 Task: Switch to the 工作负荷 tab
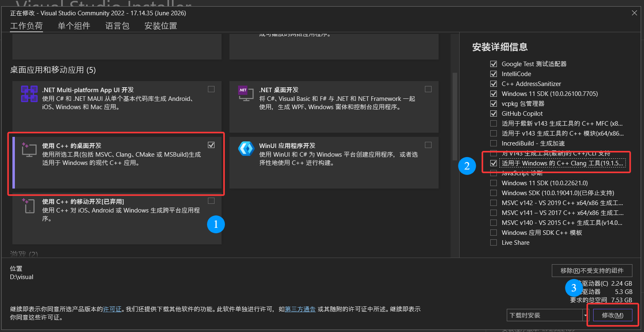26,26
